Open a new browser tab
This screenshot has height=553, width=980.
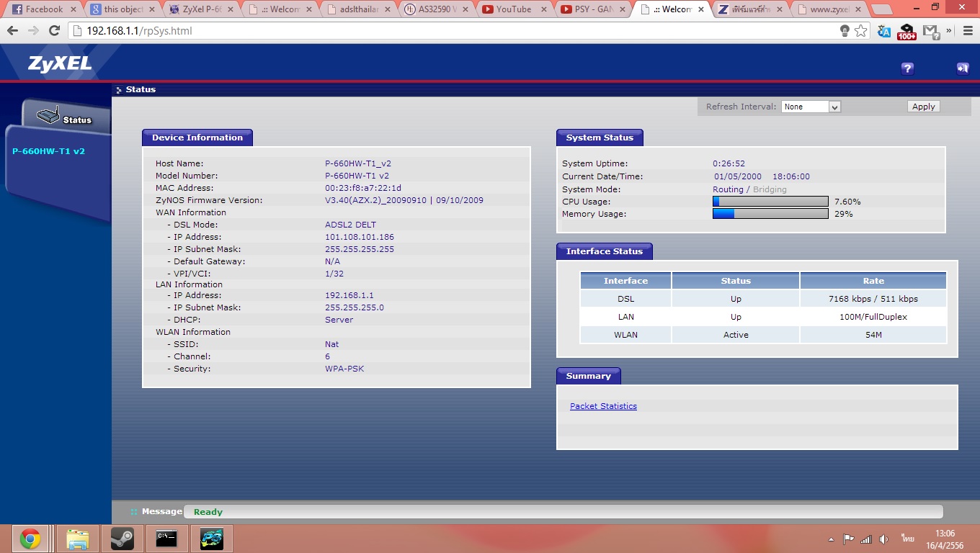pos(881,9)
